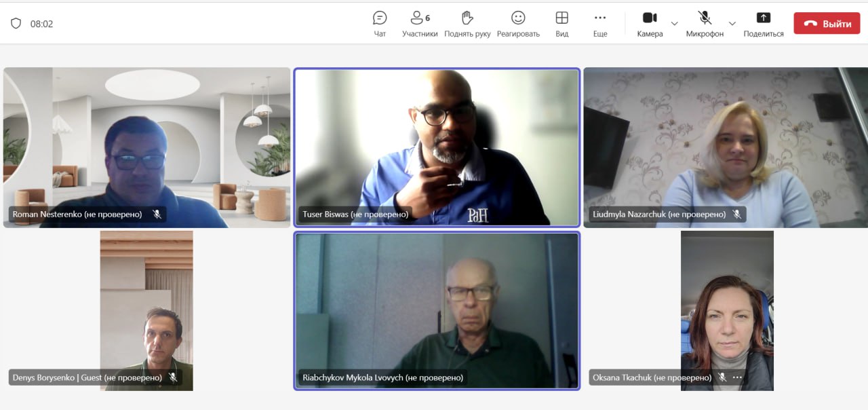Click Поднять руку to raise hand

click(467, 24)
